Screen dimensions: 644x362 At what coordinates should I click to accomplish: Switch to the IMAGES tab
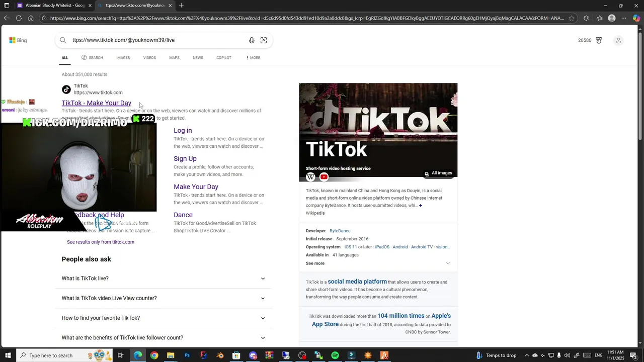click(x=123, y=58)
